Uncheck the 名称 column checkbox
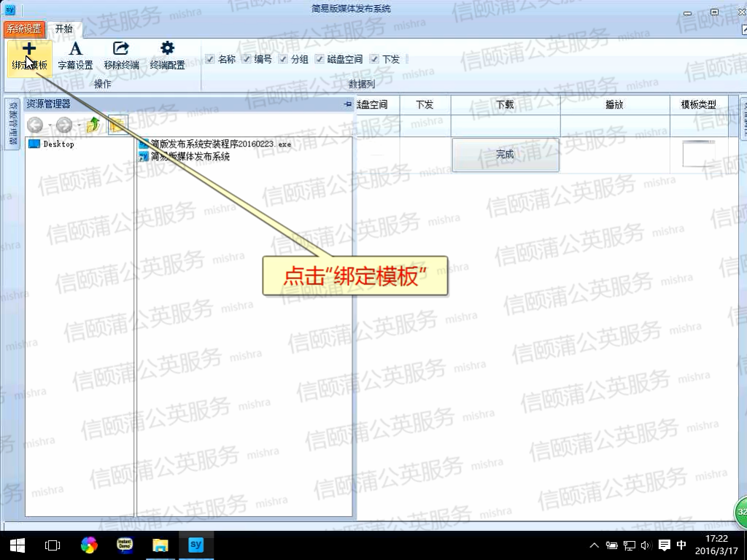 tap(210, 60)
